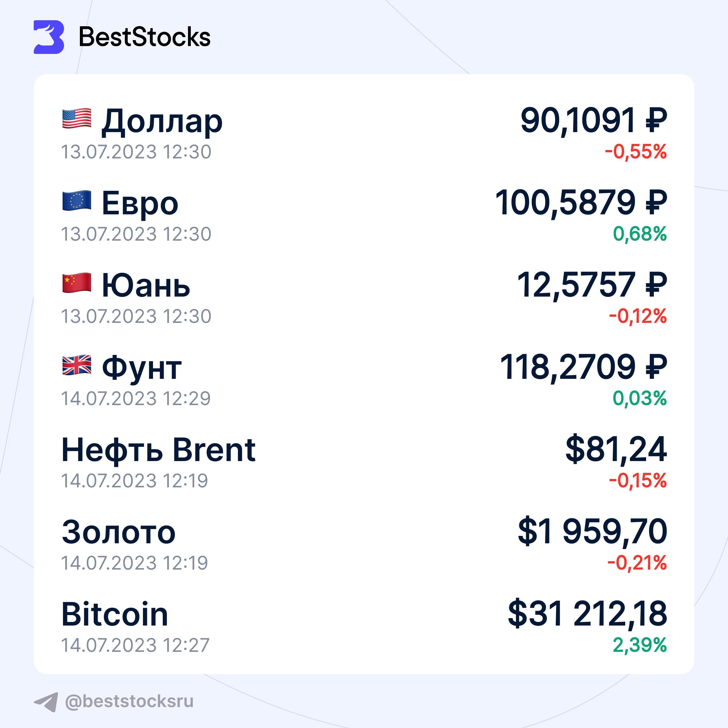Image resolution: width=728 pixels, height=728 pixels.
Task: Click the Telegram paper plane icon
Action: pos(47,702)
